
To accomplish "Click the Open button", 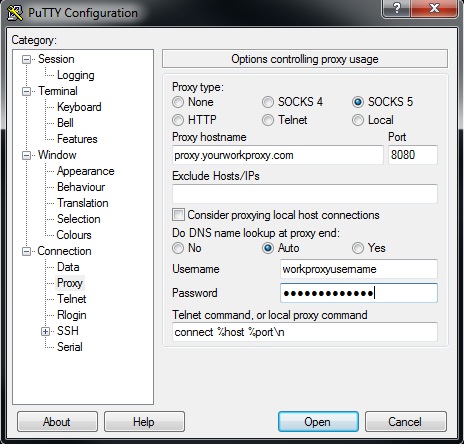I will (x=318, y=422).
